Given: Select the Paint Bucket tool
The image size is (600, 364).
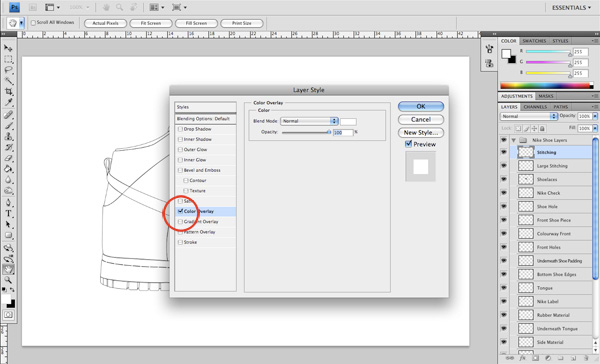Looking at the screenshot, I should click(x=8, y=169).
